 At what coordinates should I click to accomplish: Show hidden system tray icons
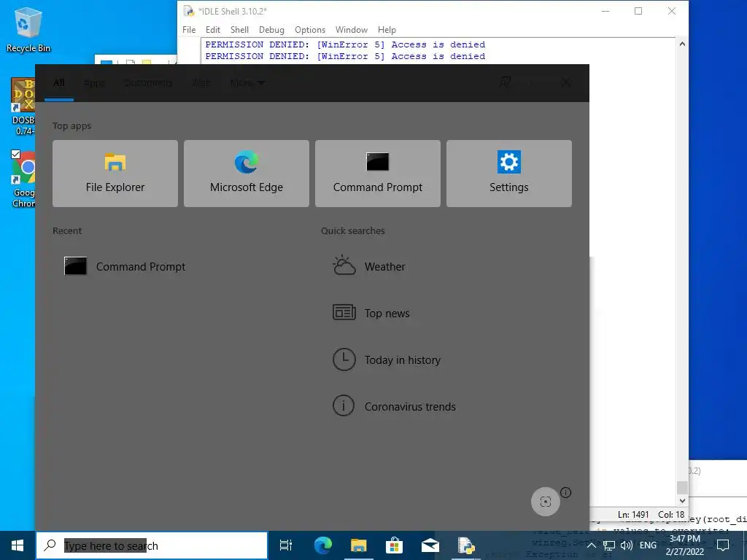tap(591, 545)
